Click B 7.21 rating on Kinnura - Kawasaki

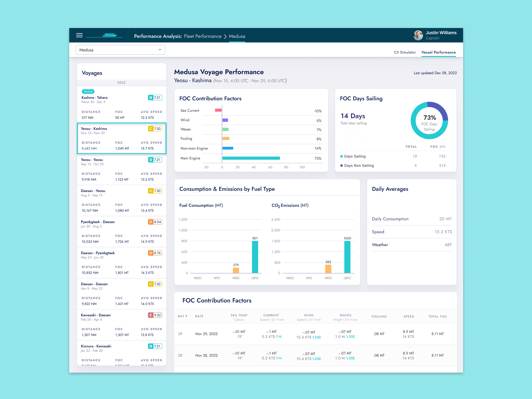coord(155,346)
